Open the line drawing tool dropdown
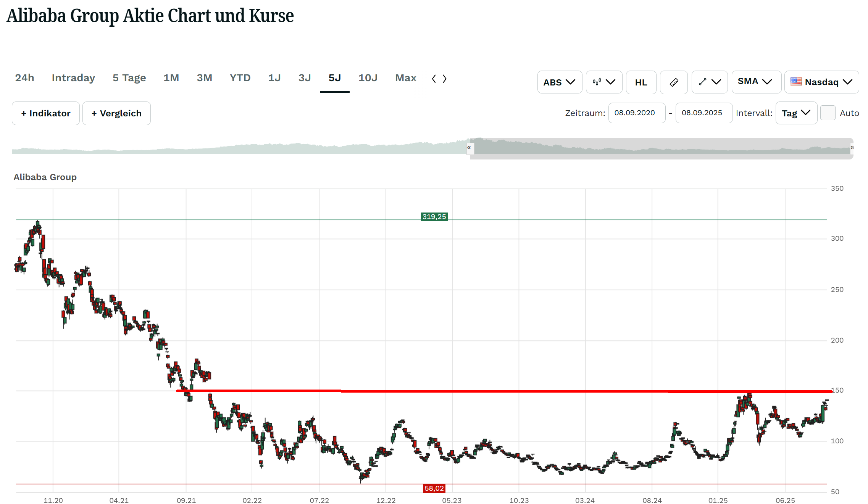This screenshot has height=504, width=868. [710, 82]
